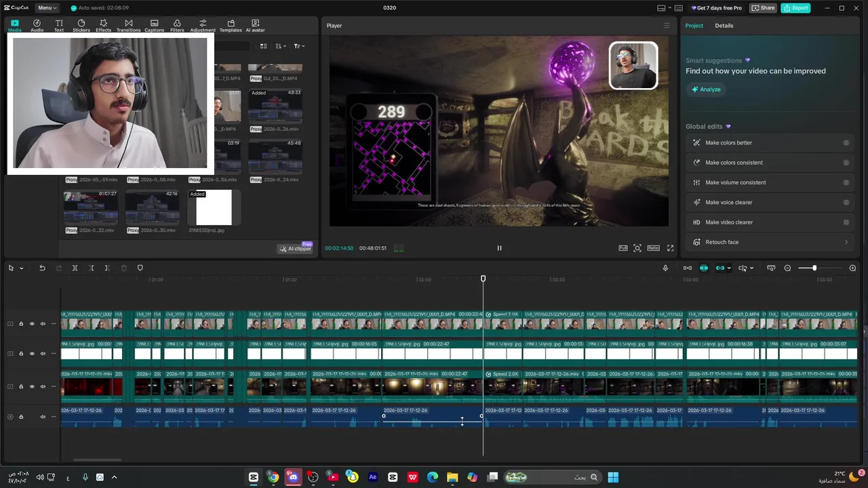Image resolution: width=868 pixels, height=488 pixels.
Task: Open Microsoft Edge from taskbar
Action: [433, 477]
